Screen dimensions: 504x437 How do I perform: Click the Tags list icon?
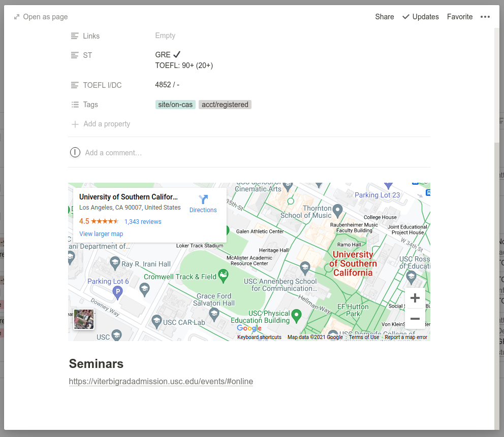tap(75, 105)
